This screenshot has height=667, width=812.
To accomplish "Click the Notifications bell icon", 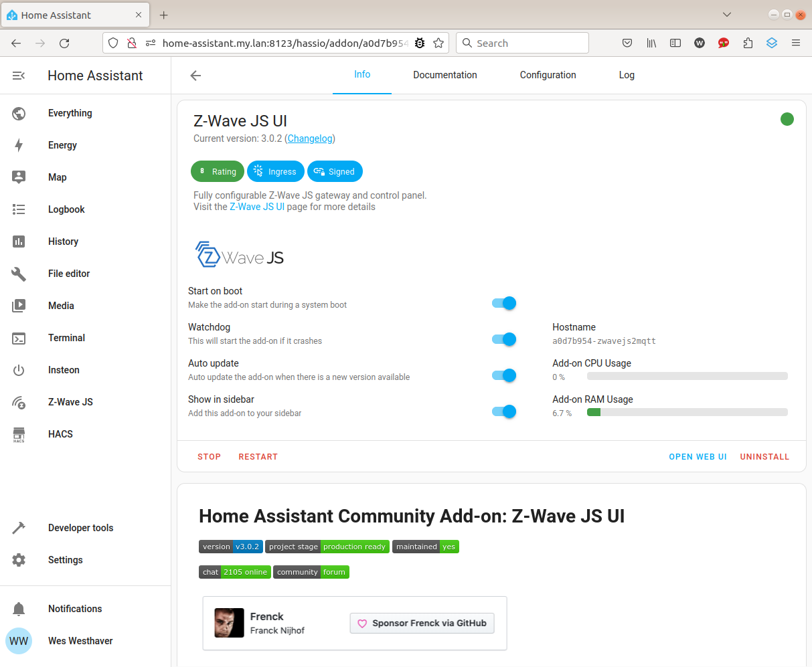I will [x=19, y=609].
